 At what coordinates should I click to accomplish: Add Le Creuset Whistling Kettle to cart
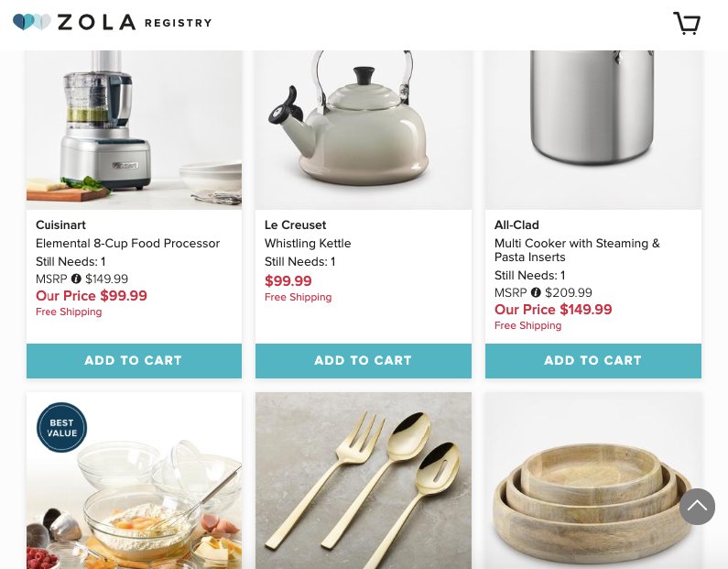click(x=363, y=360)
